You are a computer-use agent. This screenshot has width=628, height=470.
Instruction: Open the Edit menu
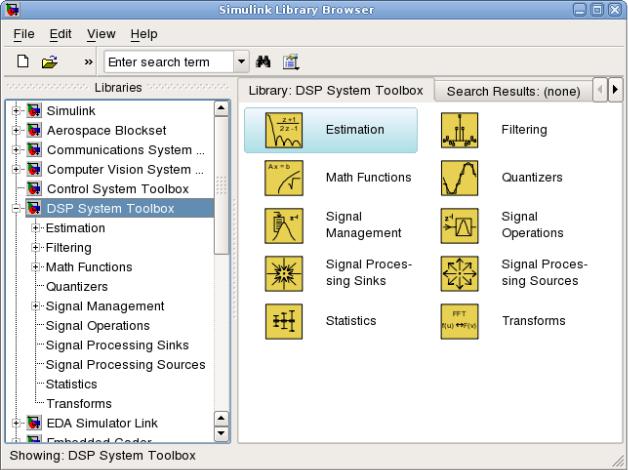[x=60, y=34]
